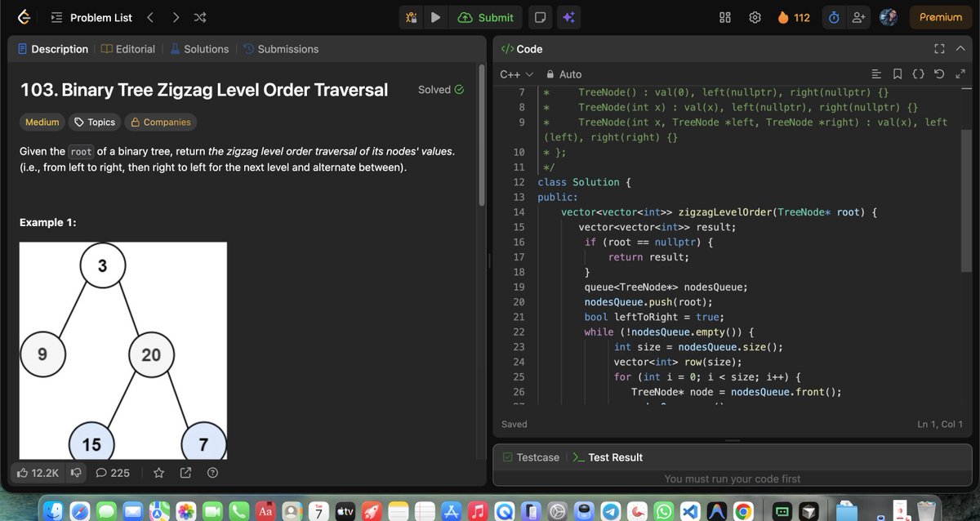This screenshot has width=980, height=521.
Task: Reset code with the undo arrow icon
Action: coord(939,74)
